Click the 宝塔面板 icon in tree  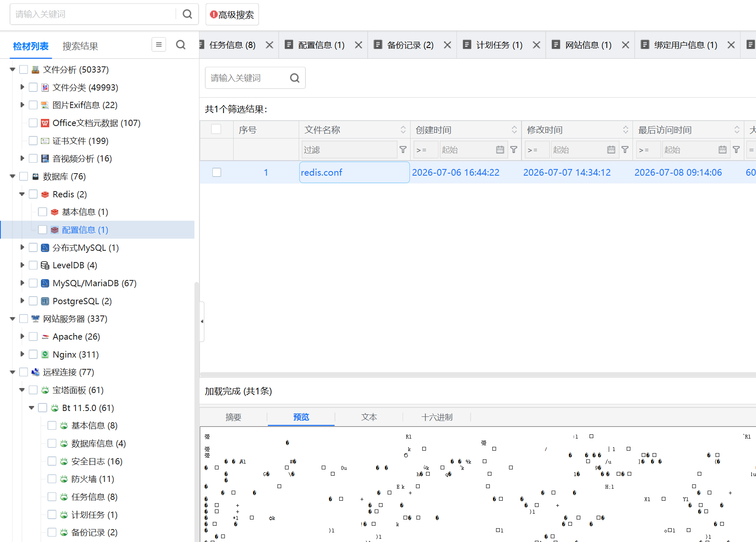coord(45,390)
